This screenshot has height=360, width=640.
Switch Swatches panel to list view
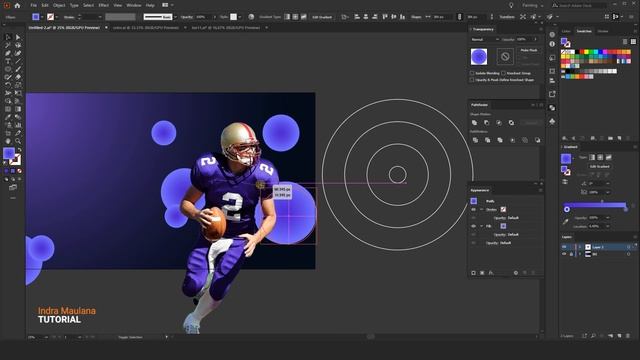point(625,42)
